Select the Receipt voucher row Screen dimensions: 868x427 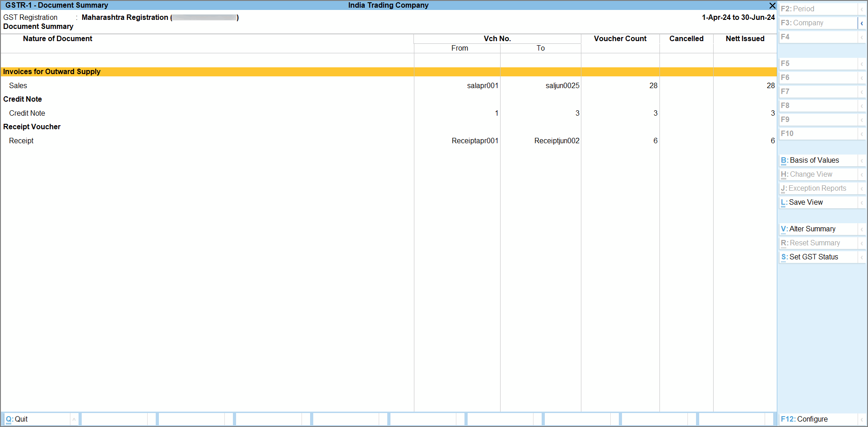pos(21,141)
